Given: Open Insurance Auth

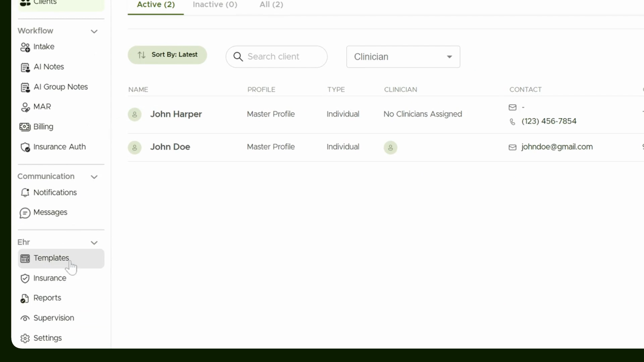Looking at the screenshot, I should (x=61, y=147).
